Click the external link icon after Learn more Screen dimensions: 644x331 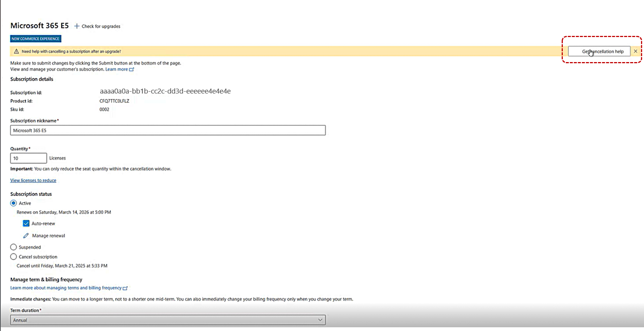tap(131, 69)
